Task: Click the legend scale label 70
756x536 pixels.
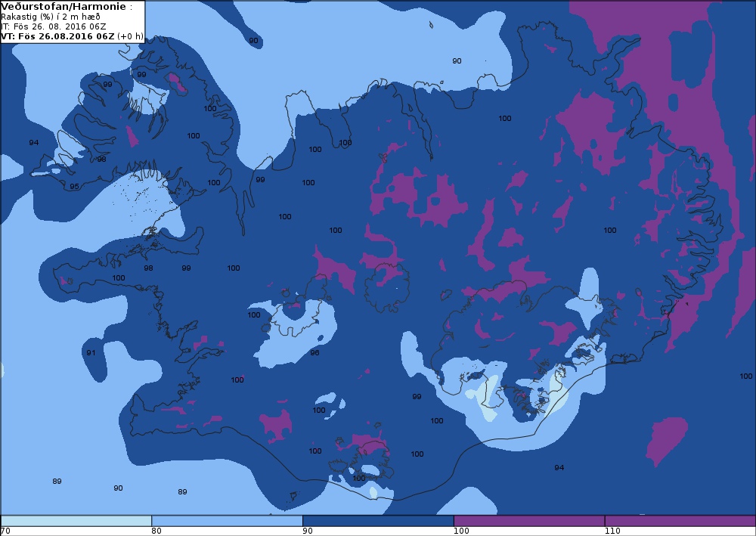Action: tap(5, 531)
